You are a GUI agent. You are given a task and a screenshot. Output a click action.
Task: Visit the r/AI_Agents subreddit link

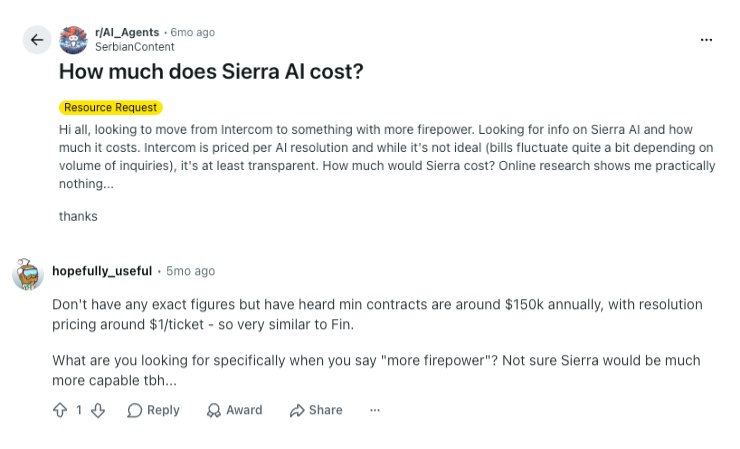[x=127, y=32]
